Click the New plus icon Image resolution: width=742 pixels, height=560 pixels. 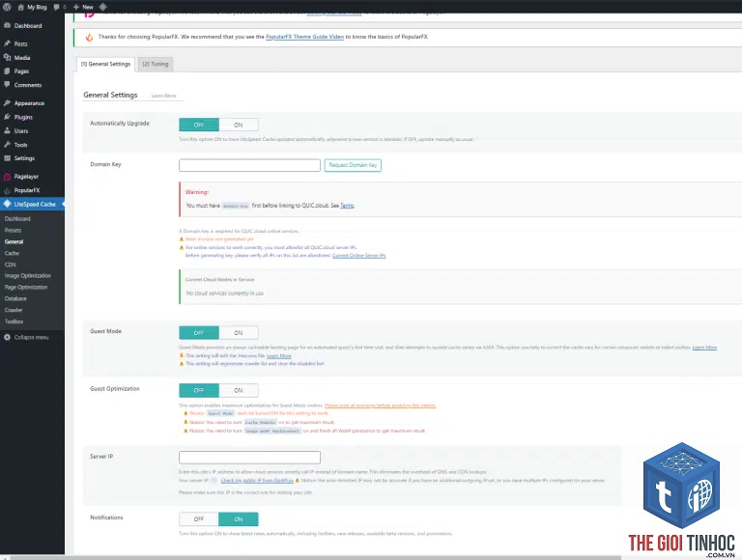click(x=75, y=7)
